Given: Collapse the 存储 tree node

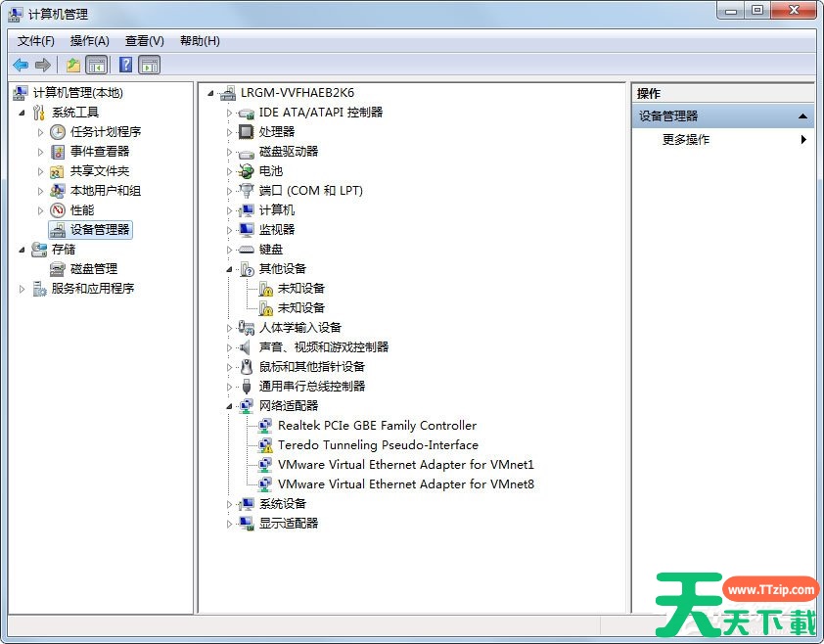Looking at the screenshot, I should [23, 250].
